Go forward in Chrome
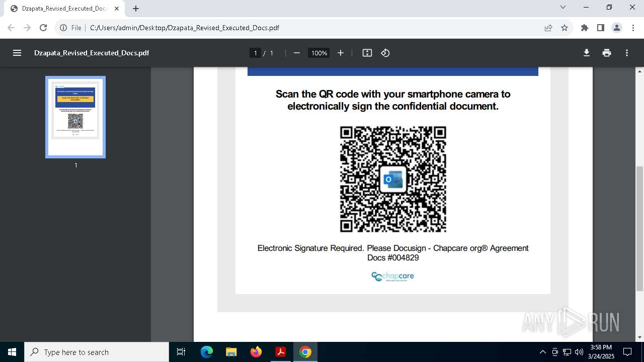The height and width of the screenshot is (362, 644). point(27,28)
